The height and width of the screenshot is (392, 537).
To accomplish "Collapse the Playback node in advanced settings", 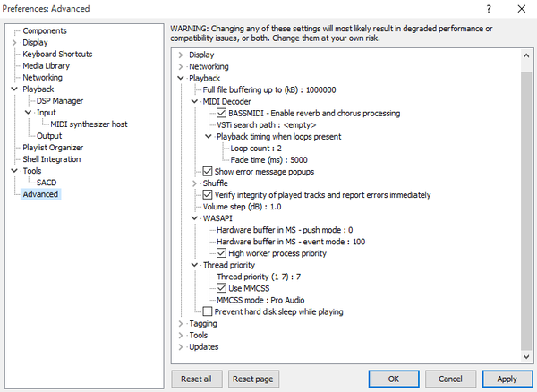I will pyautogui.click(x=181, y=78).
